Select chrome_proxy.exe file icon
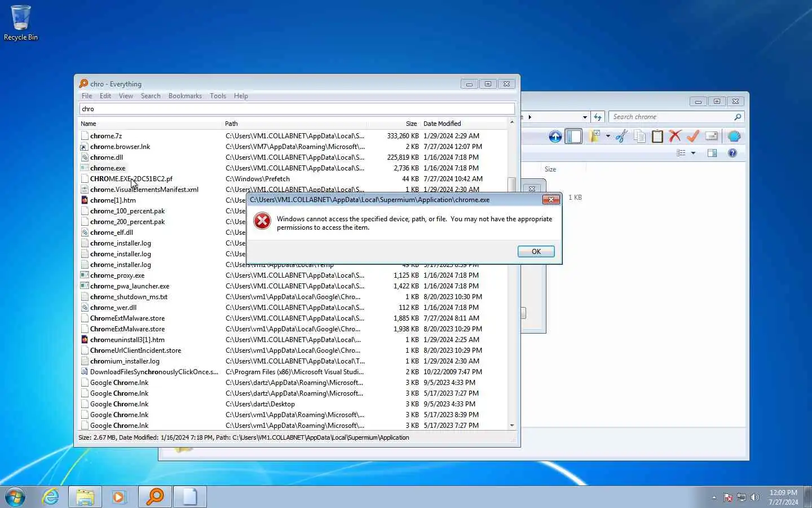812x508 pixels. [85, 275]
